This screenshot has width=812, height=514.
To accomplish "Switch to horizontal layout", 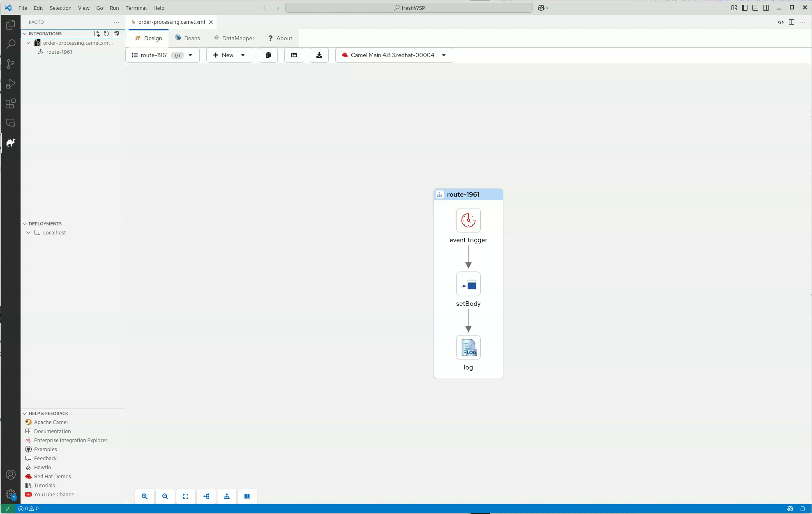I will point(206,496).
